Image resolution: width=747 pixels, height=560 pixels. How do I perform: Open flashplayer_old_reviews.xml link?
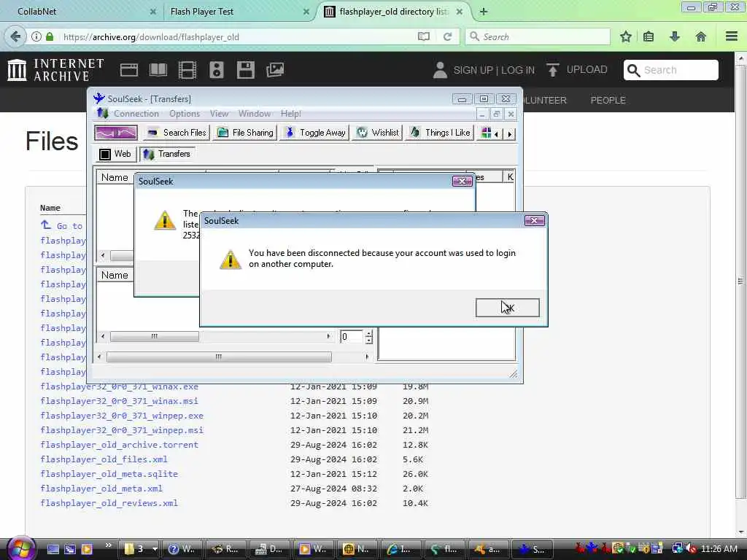point(109,503)
